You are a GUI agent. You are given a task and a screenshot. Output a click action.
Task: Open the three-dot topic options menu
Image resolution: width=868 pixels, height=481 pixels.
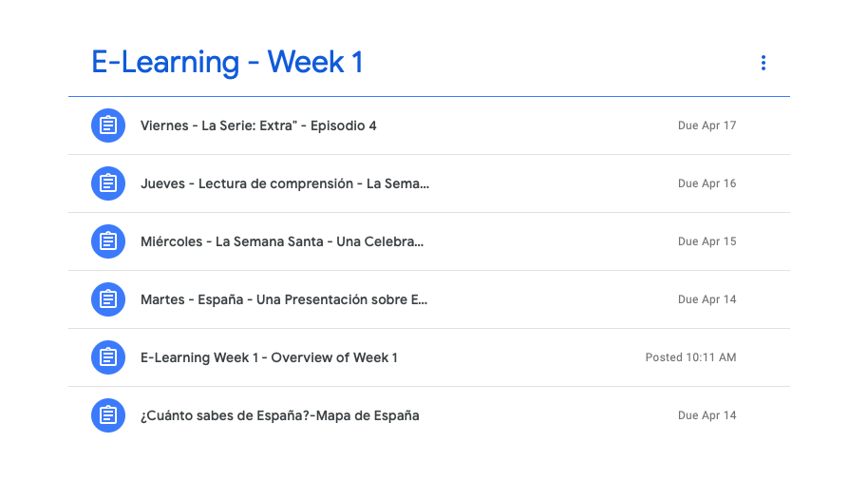[x=763, y=63]
